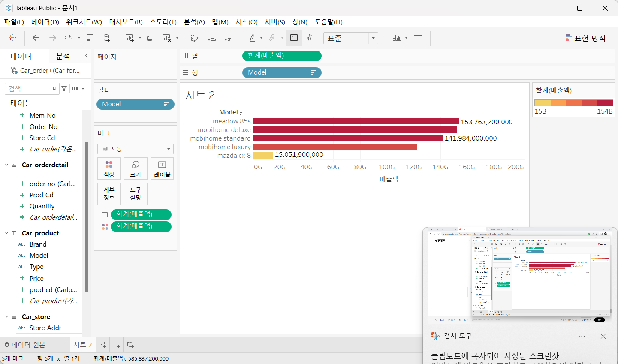
Task: Select the 시트 2 sheet tab
Action: 83,345
